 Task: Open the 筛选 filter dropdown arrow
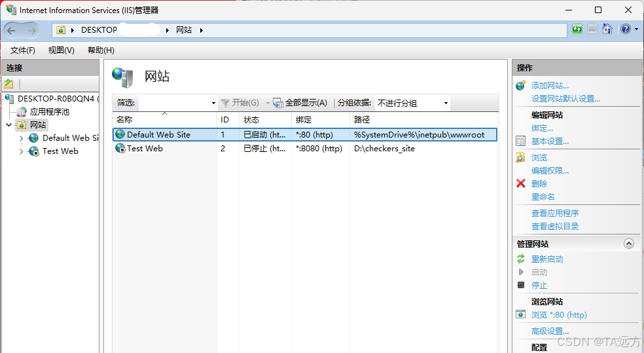coord(213,103)
